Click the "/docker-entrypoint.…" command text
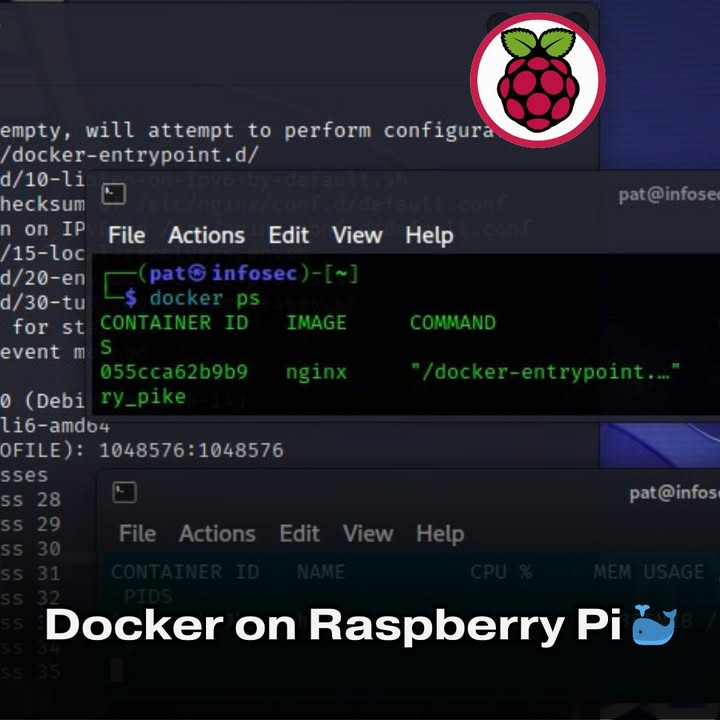Viewport: 720px width, 720px height. pyautogui.click(x=545, y=372)
